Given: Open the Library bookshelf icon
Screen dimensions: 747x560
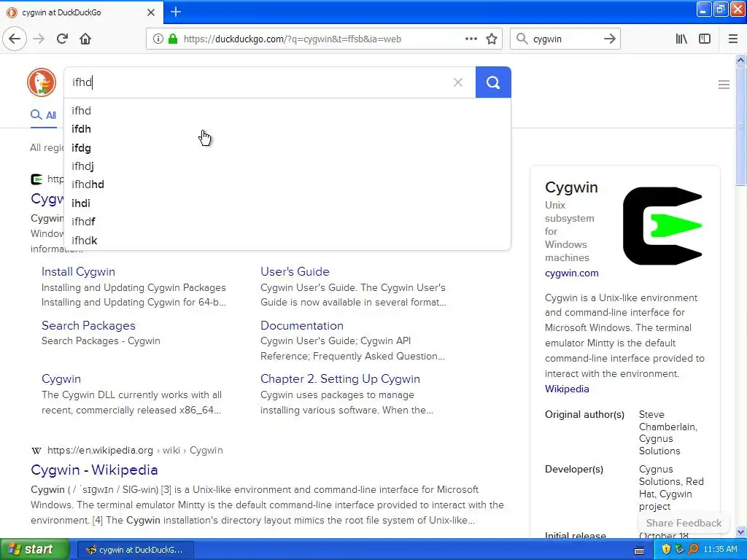Looking at the screenshot, I should click(682, 39).
